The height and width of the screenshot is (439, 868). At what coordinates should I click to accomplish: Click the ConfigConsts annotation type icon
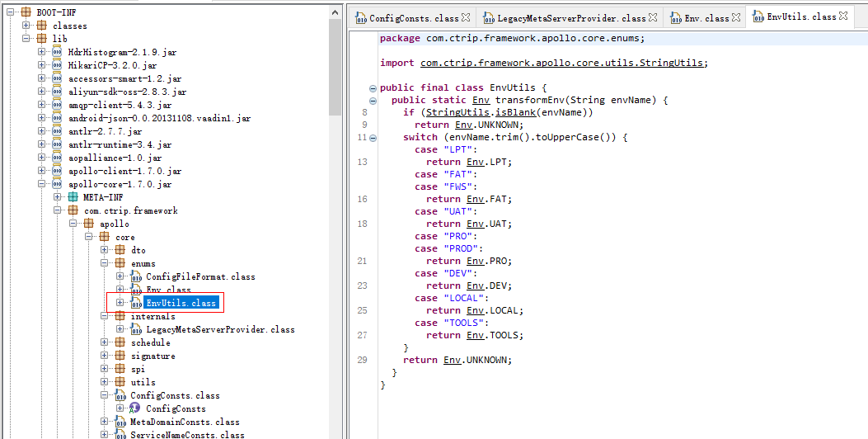click(134, 408)
